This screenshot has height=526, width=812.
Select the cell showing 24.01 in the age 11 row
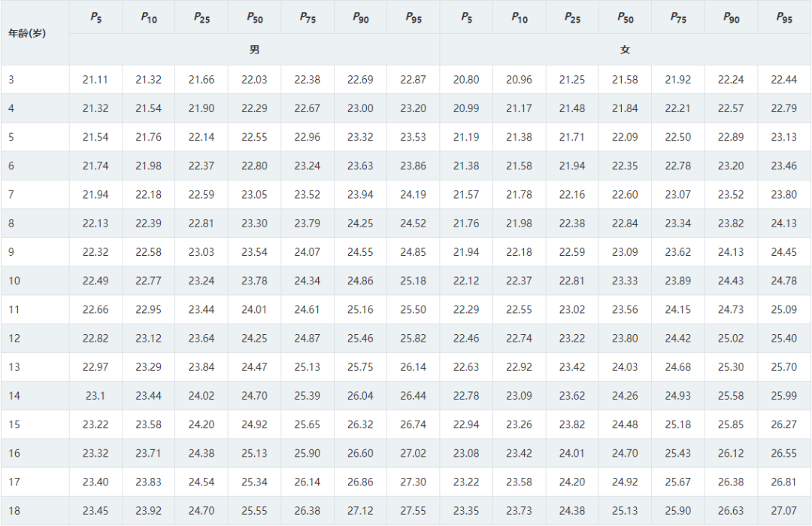254,310
